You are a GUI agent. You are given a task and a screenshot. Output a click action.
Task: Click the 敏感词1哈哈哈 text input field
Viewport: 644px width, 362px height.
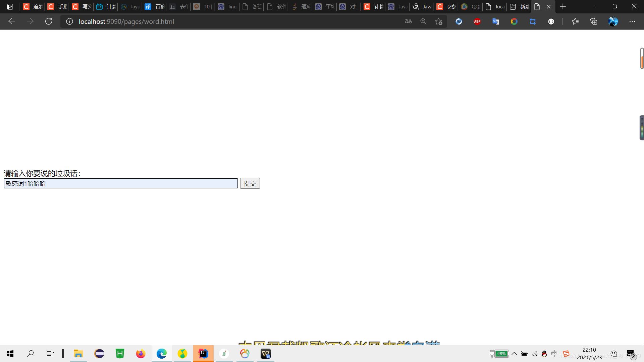click(121, 183)
